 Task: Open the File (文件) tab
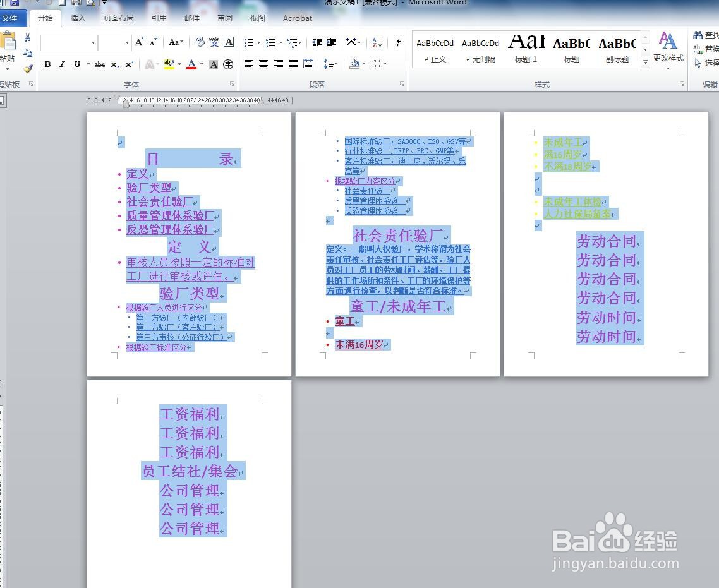click(9, 18)
